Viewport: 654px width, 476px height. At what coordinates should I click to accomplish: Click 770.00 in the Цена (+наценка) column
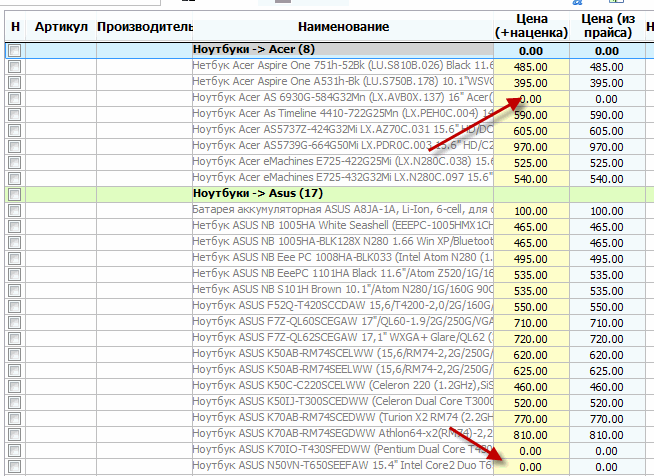pyautogui.click(x=531, y=419)
